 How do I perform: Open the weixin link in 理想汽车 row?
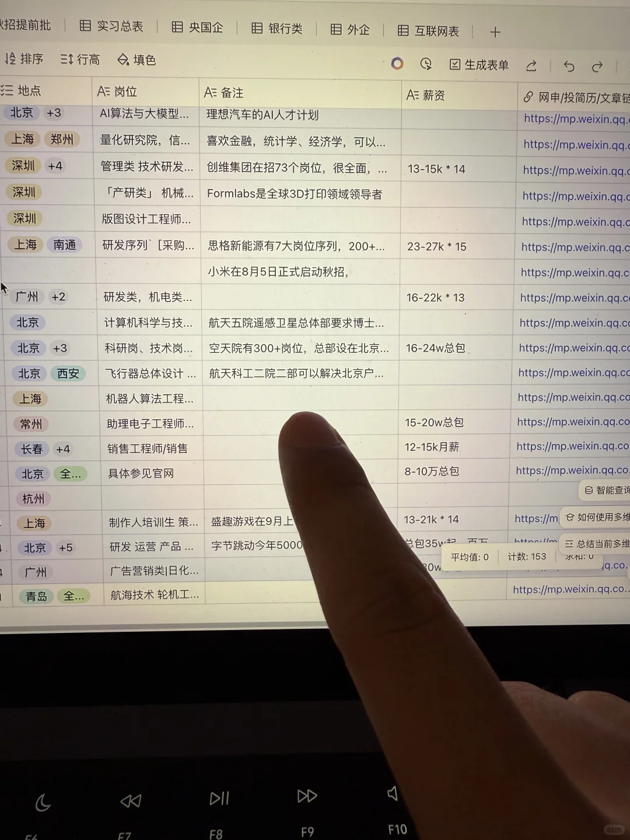(x=576, y=118)
